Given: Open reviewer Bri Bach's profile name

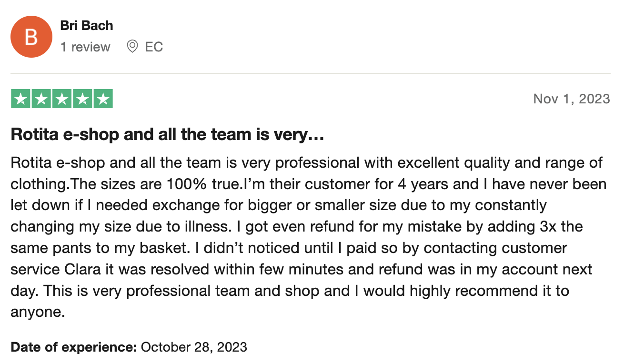Looking at the screenshot, I should [x=87, y=25].
